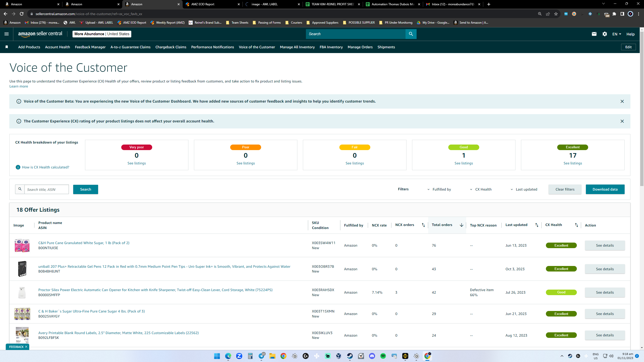Open Chrome extensions puzzle icon

point(614,14)
